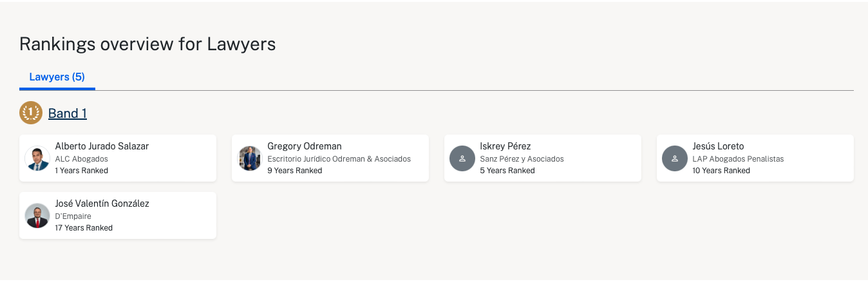Click Jesús Loreto's placeholder avatar icon
The height and width of the screenshot is (284, 868).
[674, 158]
